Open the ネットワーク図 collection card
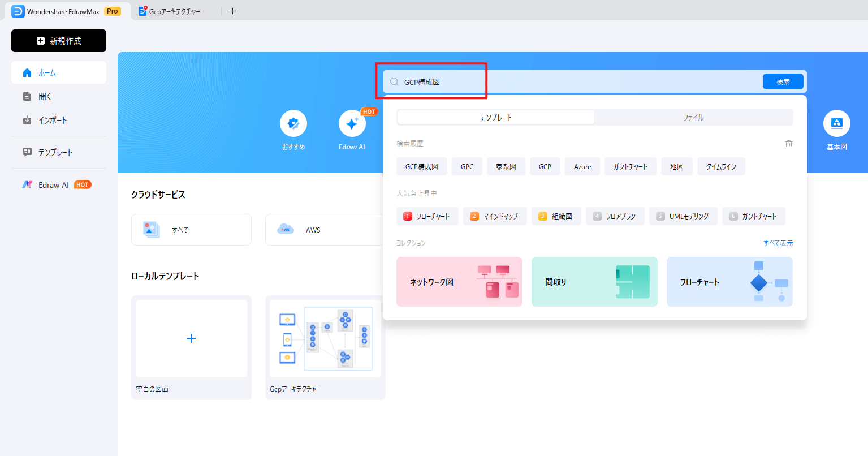This screenshot has width=868, height=456. click(x=459, y=282)
